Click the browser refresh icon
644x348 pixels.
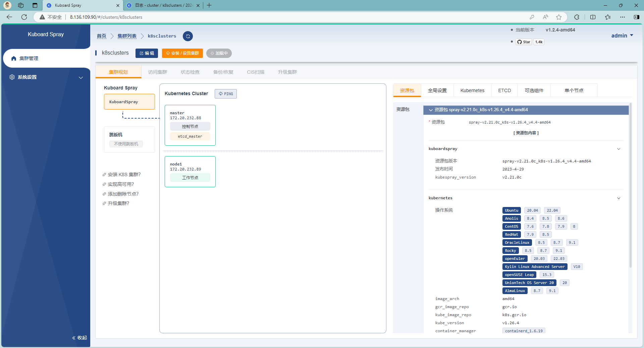[24, 17]
